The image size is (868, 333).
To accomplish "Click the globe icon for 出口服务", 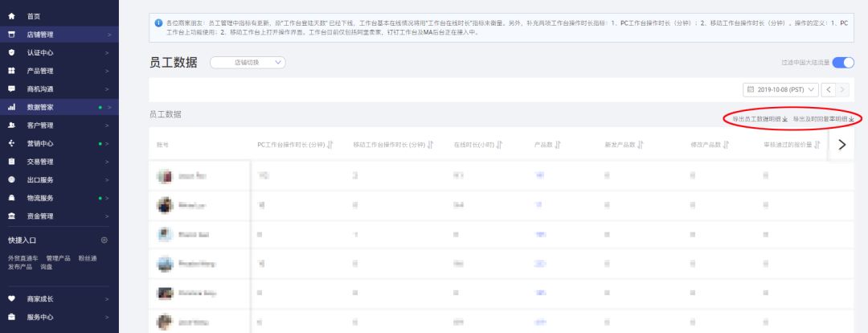I will [x=11, y=179].
